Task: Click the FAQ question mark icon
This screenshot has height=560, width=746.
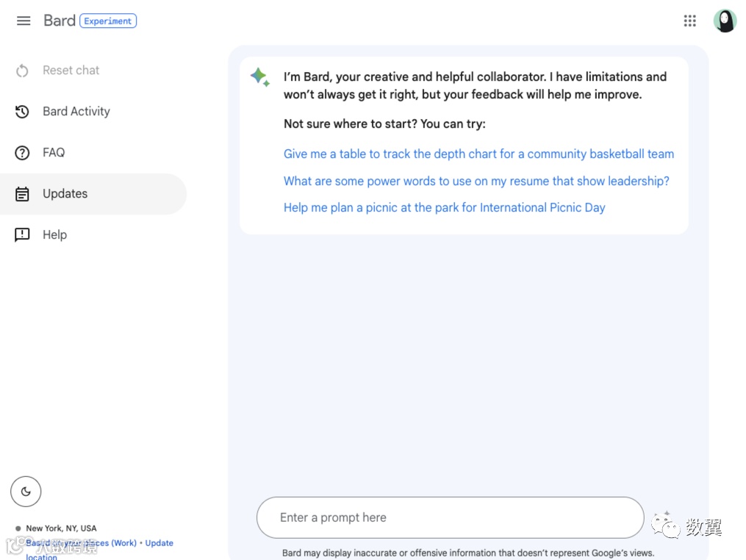Action: click(22, 153)
